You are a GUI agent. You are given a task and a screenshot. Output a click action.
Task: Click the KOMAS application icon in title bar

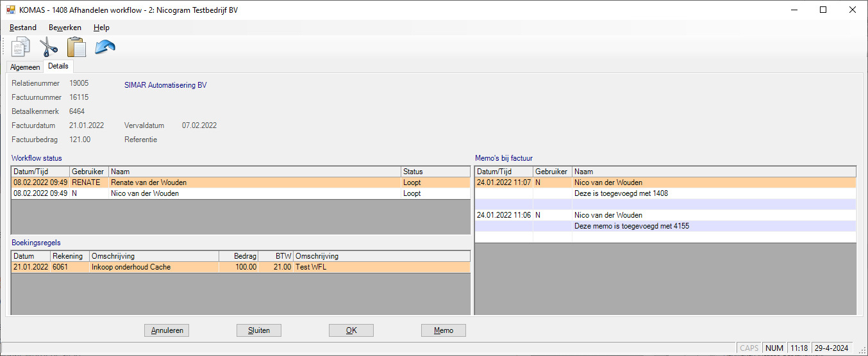coord(10,10)
